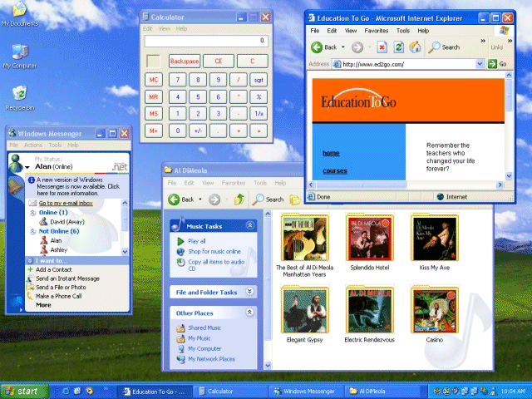This screenshot has width=532, height=399.
Task: Click the Stop icon in Internet Explorer
Action: click(382, 47)
